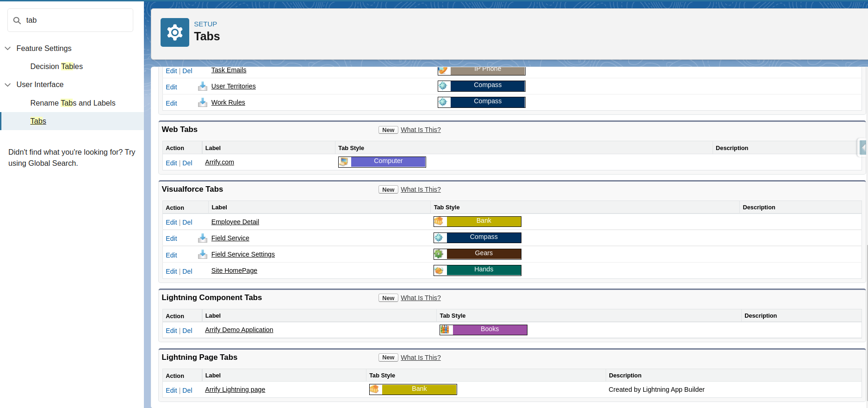Click the gears icon for Field Service Settings
Viewport: 868px width, 408px height.
(439, 254)
